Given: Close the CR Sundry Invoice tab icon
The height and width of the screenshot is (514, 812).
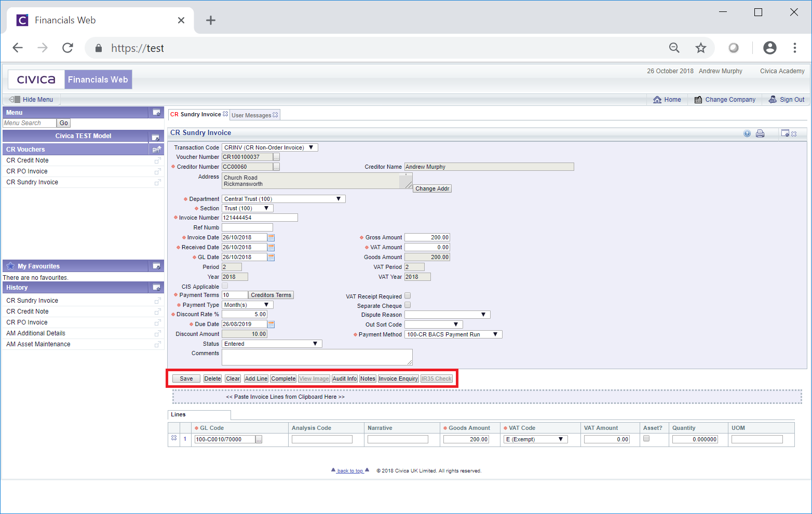Looking at the screenshot, I should point(225,114).
